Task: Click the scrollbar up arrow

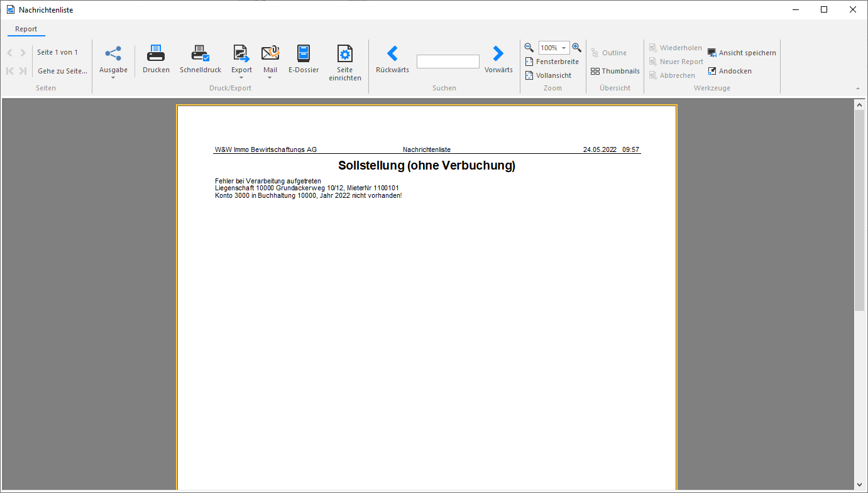Action: point(860,104)
